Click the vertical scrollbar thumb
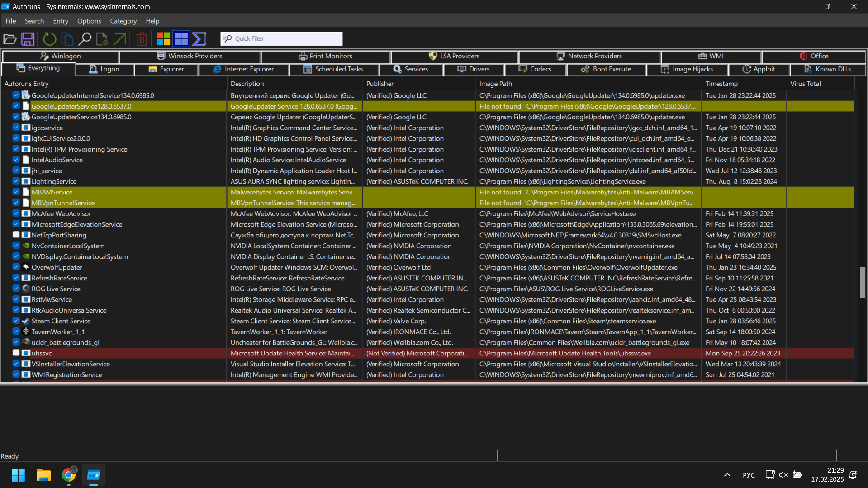 pyautogui.click(x=862, y=283)
